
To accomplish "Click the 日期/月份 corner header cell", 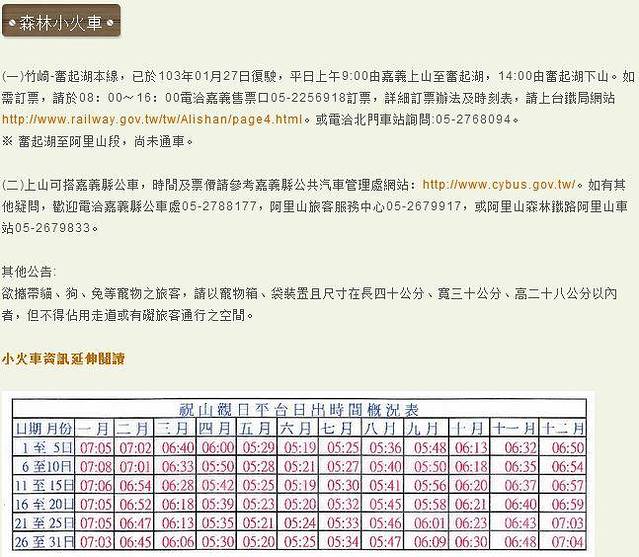I will click(44, 428).
